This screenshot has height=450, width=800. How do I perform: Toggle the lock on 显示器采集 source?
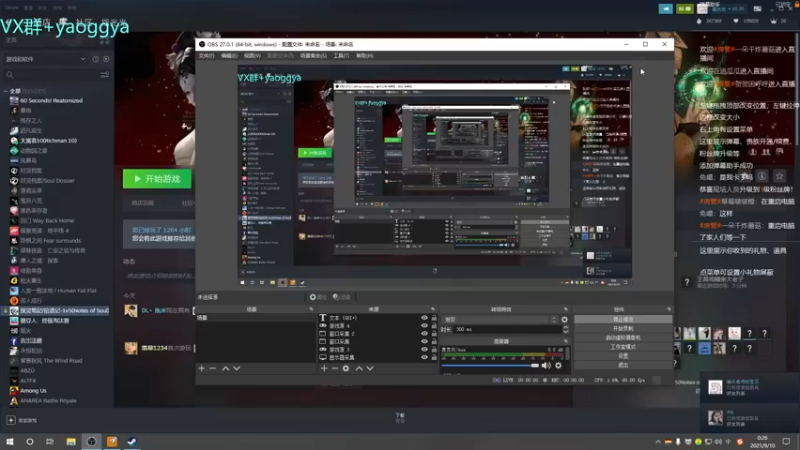coord(434,357)
